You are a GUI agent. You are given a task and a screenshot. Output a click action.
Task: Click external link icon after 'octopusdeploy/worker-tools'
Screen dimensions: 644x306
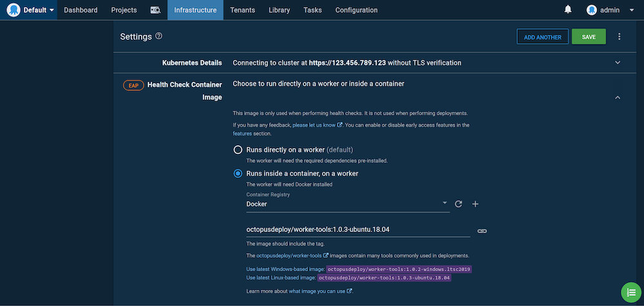click(x=326, y=256)
